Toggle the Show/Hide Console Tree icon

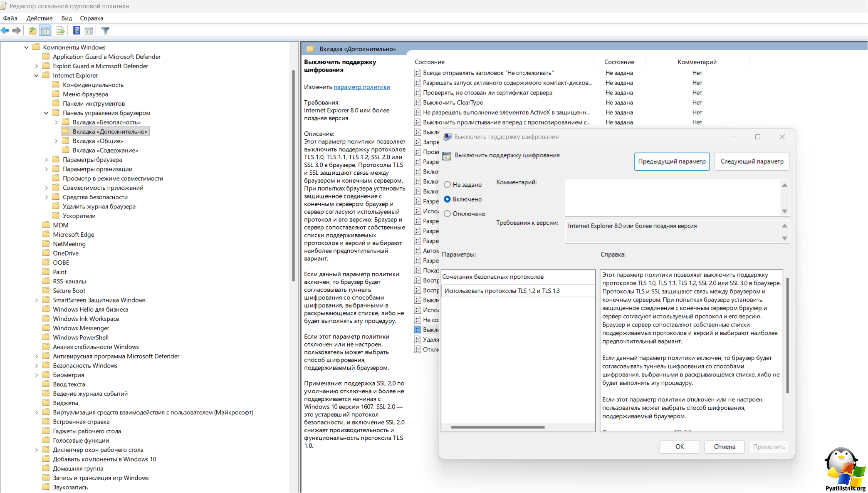(x=45, y=30)
